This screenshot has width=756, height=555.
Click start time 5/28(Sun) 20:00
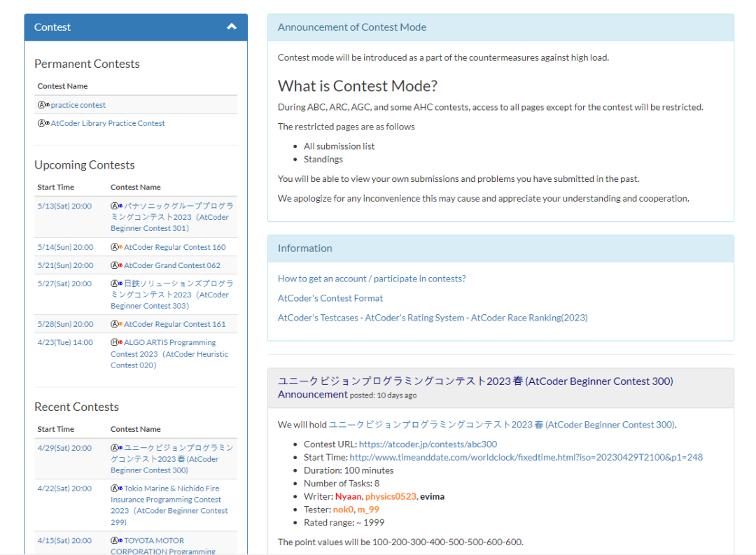coord(66,324)
